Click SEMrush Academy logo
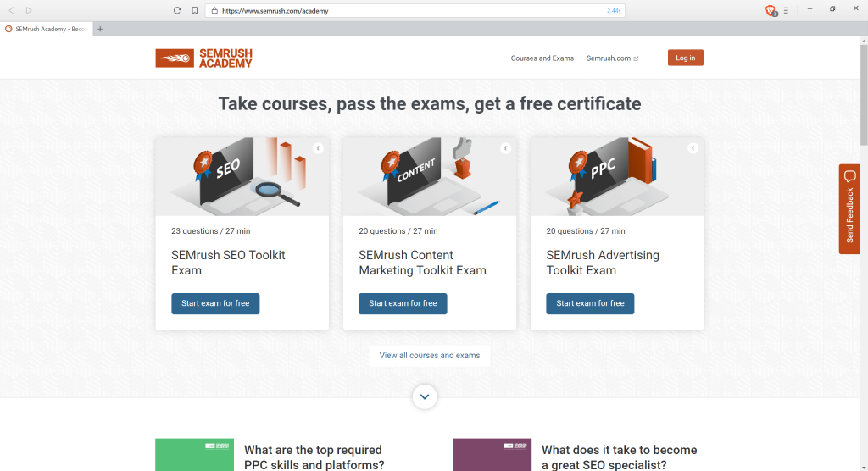 (203, 58)
